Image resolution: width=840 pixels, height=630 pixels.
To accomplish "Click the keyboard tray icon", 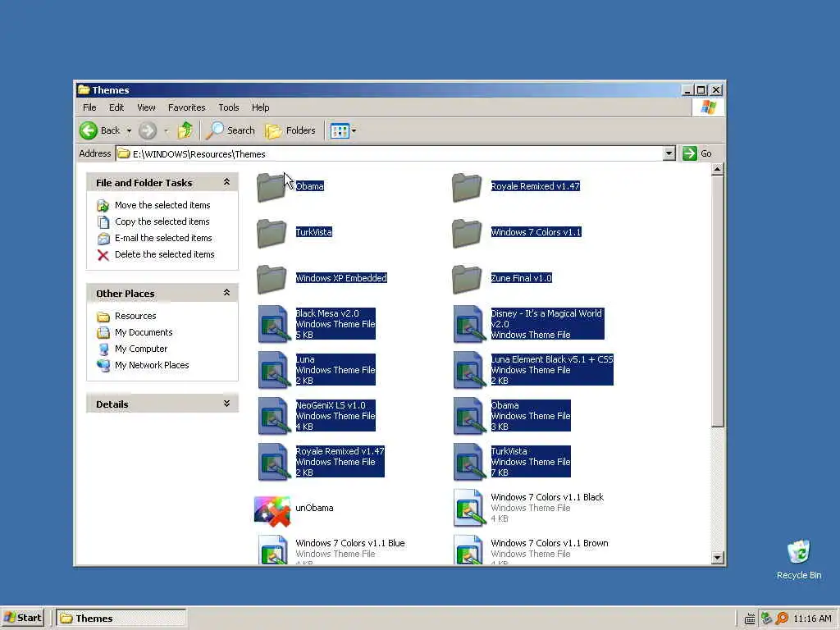I will [750, 619].
